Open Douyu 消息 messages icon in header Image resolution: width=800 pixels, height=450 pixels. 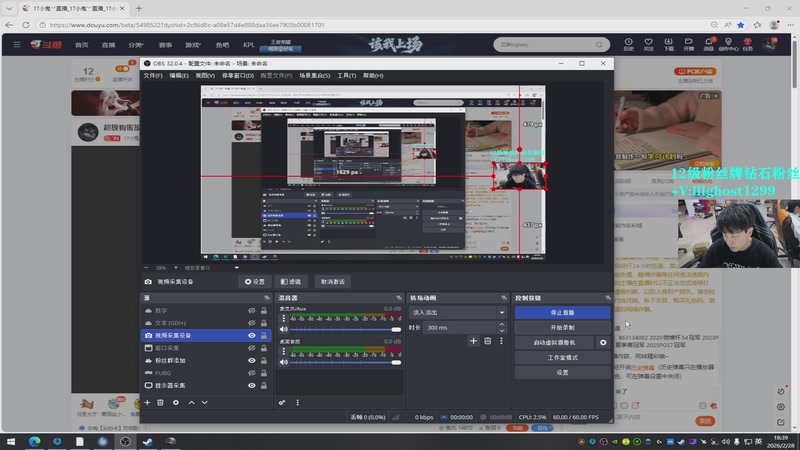click(x=709, y=44)
